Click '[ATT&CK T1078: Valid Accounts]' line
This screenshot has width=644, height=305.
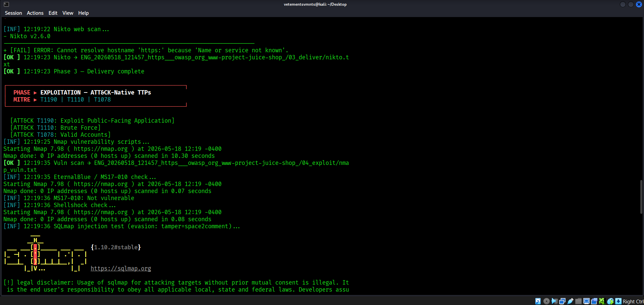coord(60,135)
